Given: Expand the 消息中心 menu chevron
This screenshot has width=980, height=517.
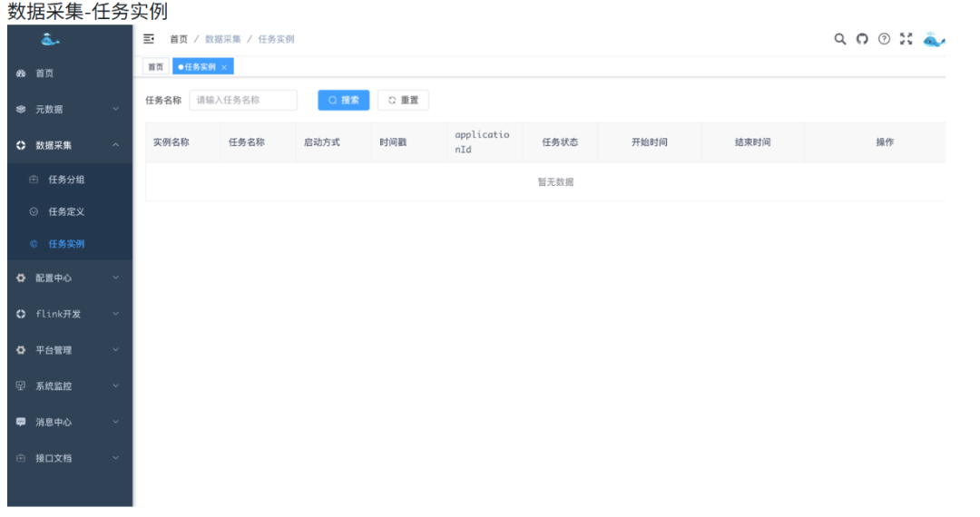Looking at the screenshot, I should coord(115,422).
